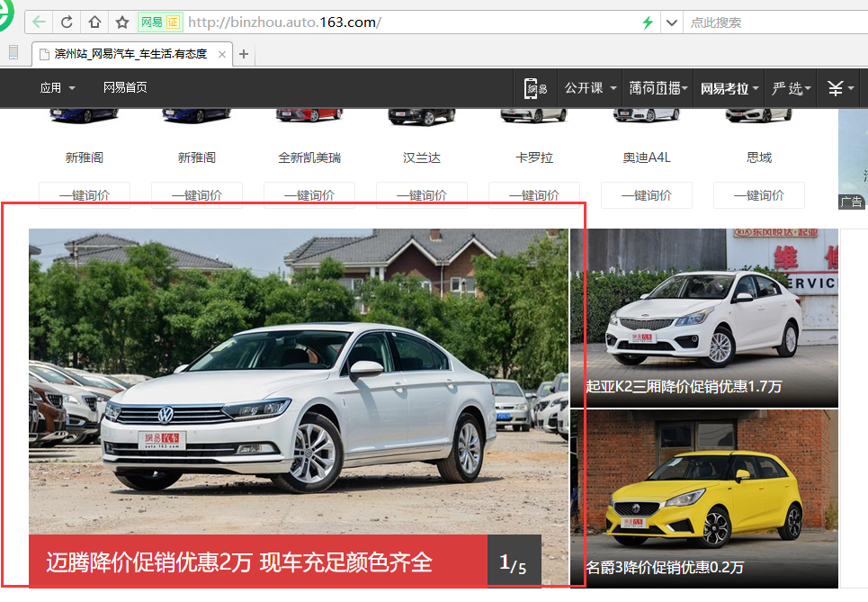Expand the 薄荷直播 dropdown
This screenshot has height=602, width=868.
[x=658, y=88]
